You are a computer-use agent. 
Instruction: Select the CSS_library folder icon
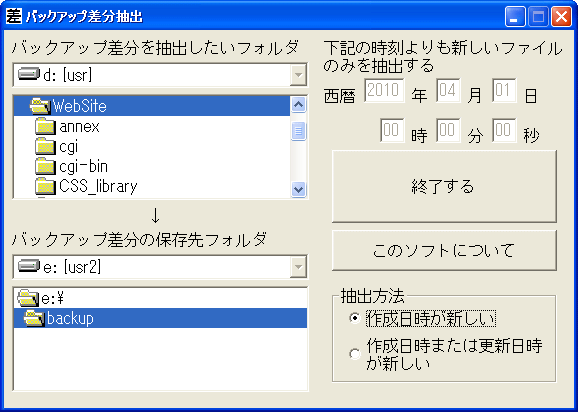pos(45,186)
